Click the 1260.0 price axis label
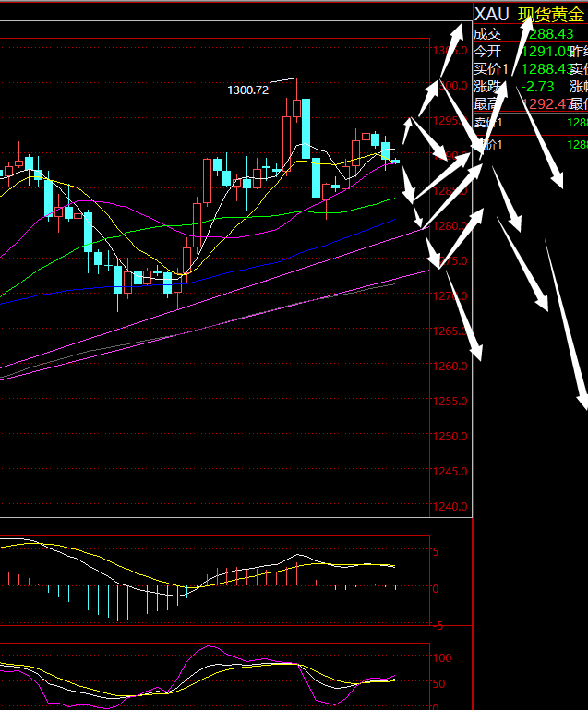The width and height of the screenshot is (588, 710). pos(450,366)
